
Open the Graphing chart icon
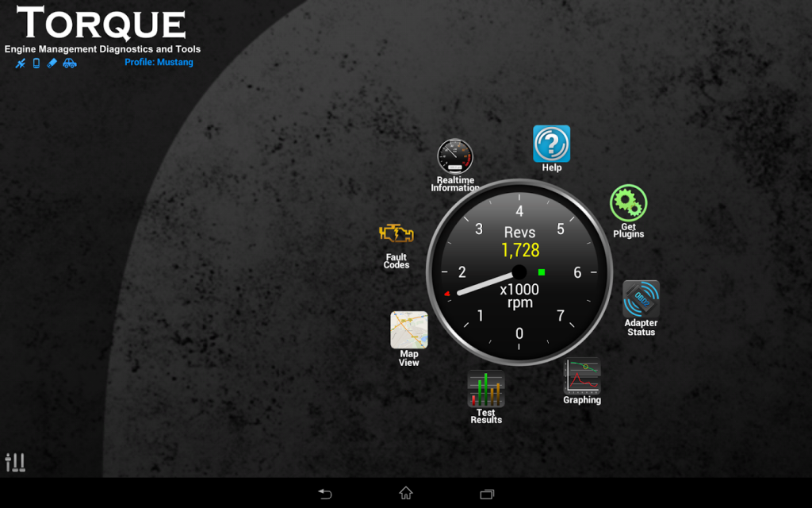point(582,375)
